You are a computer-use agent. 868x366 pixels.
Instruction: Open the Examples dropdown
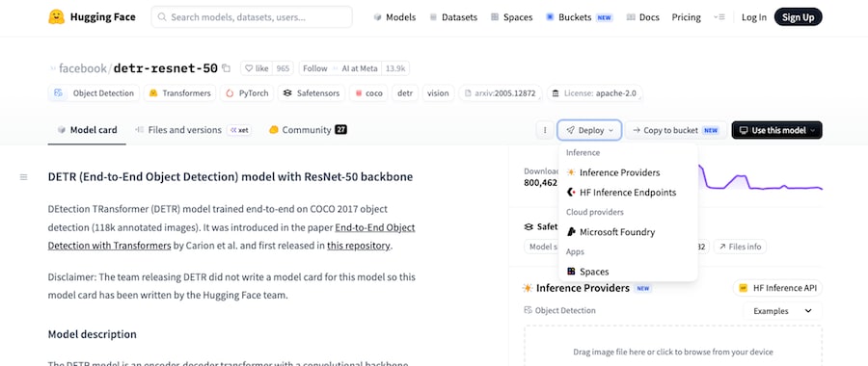pos(782,311)
